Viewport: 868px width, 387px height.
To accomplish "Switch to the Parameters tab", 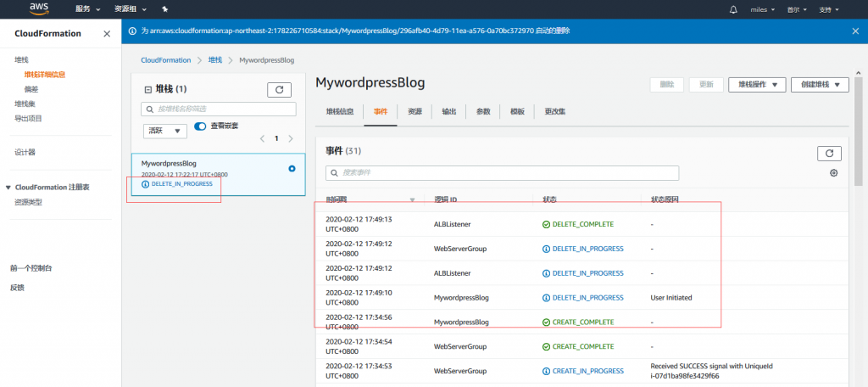I will 483,111.
